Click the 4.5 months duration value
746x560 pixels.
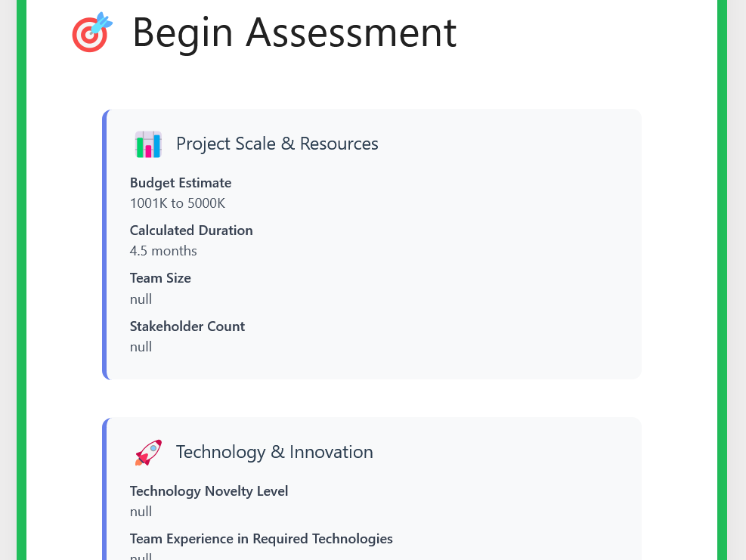point(163,251)
